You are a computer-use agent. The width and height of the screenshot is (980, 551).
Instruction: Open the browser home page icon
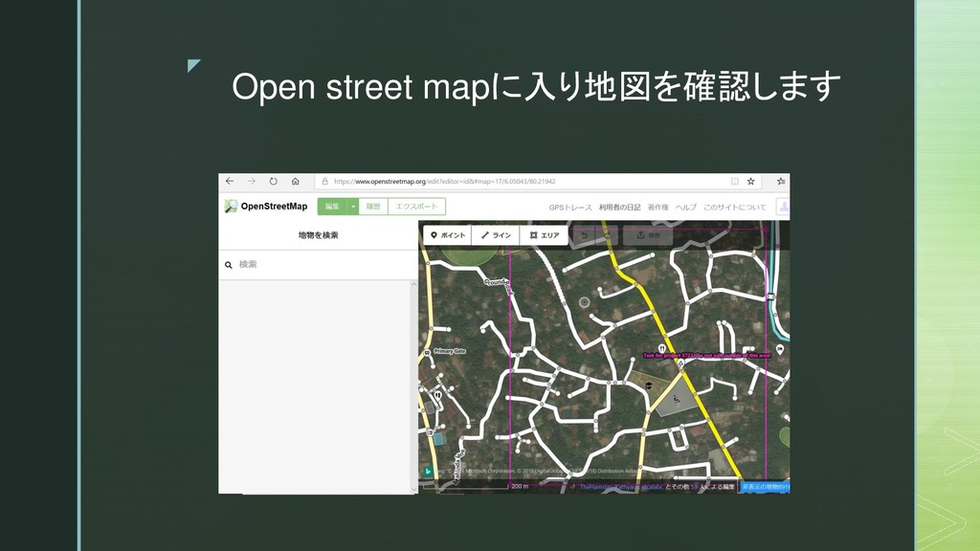click(295, 181)
